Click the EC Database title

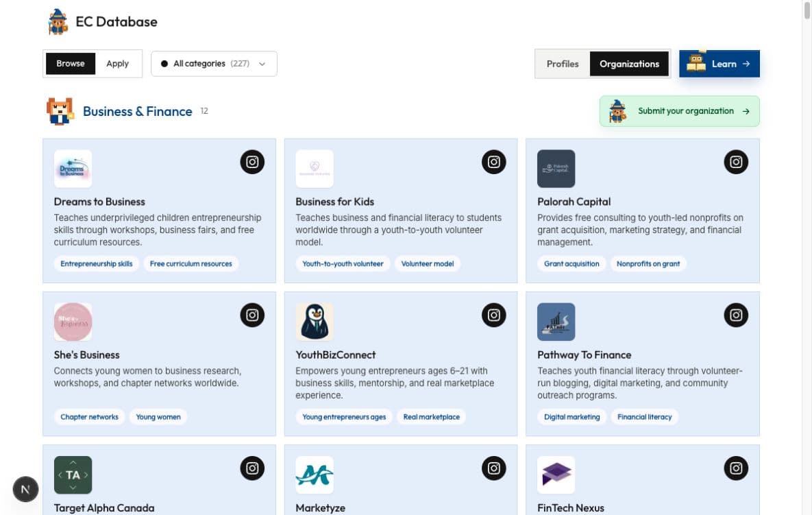tap(116, 22)
